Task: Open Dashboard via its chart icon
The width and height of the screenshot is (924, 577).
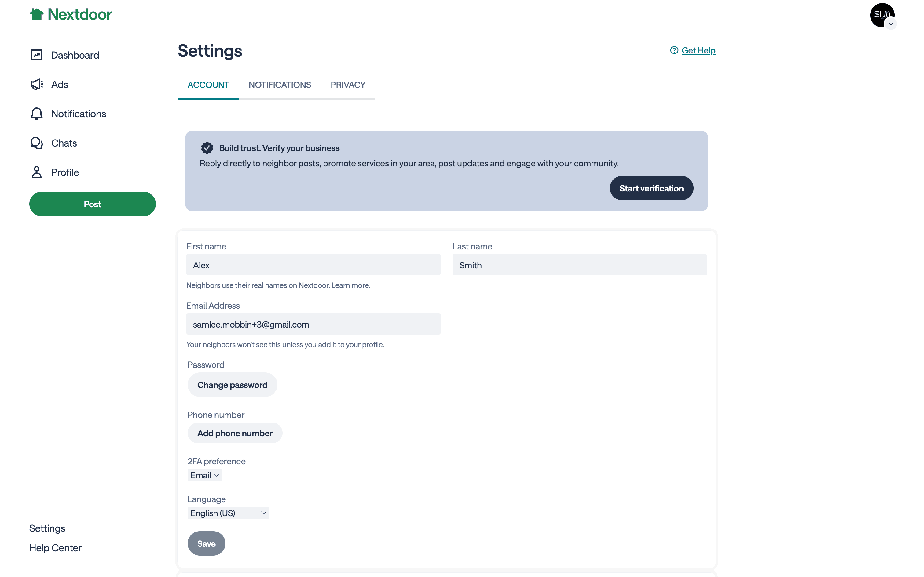Action: click(x=37, y=55)
